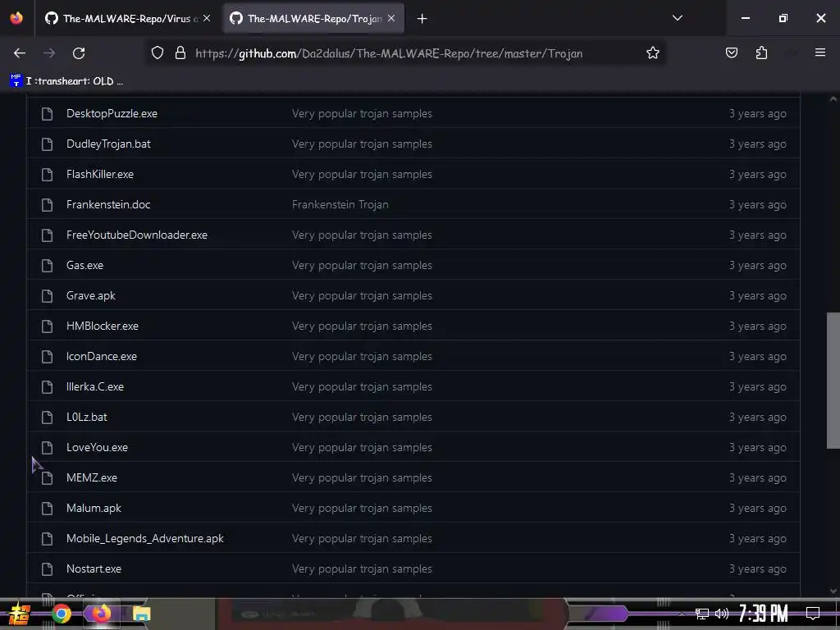This screenshot has height=630, width=840.
Task: Close the The-MALWARE-Repo/Virus tab
Action: coord(207,19)
